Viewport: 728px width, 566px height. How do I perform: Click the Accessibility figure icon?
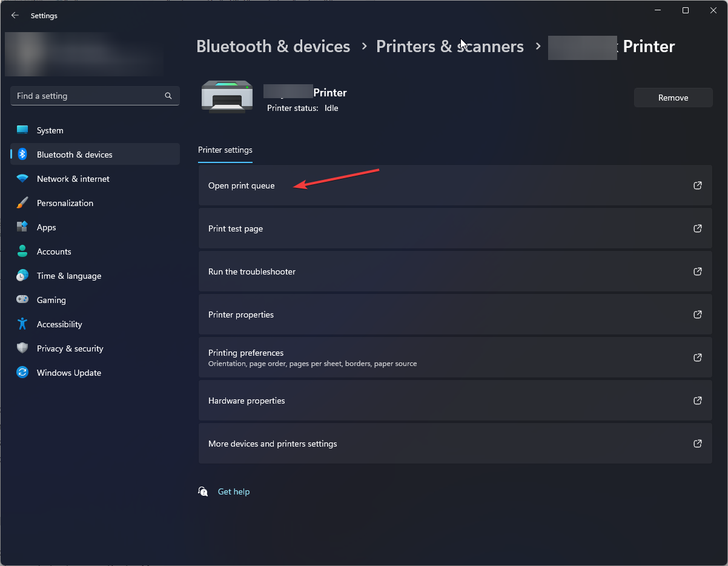coord(22,324)
